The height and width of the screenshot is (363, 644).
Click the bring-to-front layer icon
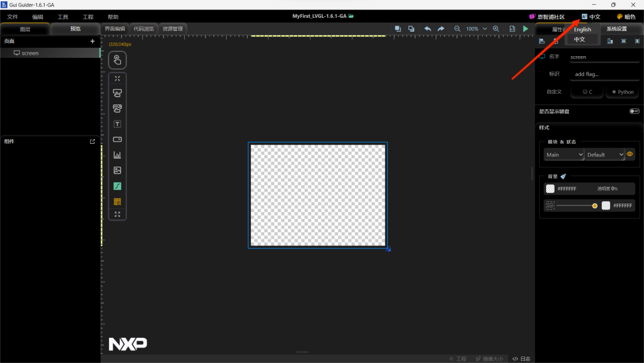point(398,29)
